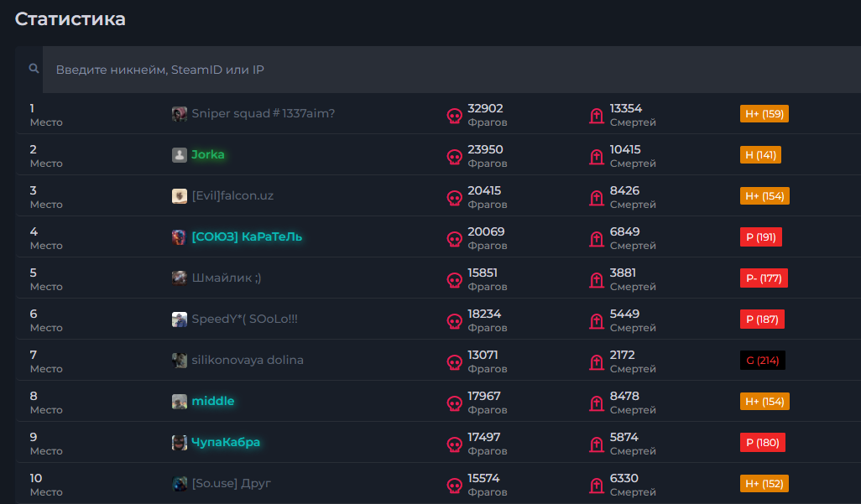Click the red P (191) rank badge
The width and height of the screenshot is (861, 504).
(760, 237)
